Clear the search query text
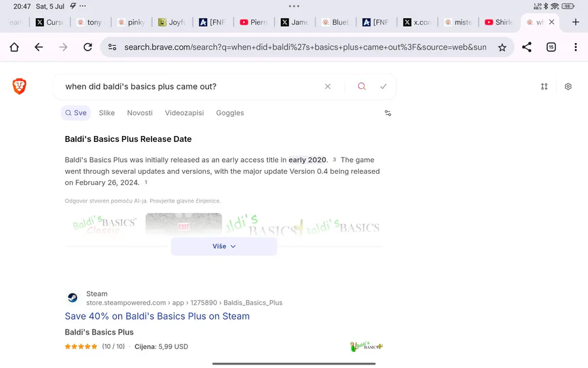The image size is (588, 368). (x=328, y=87)
